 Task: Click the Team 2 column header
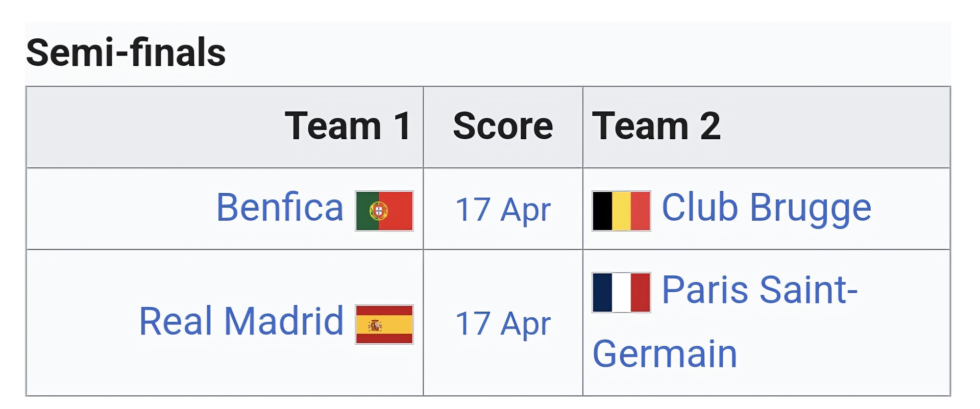pos(656,126)
